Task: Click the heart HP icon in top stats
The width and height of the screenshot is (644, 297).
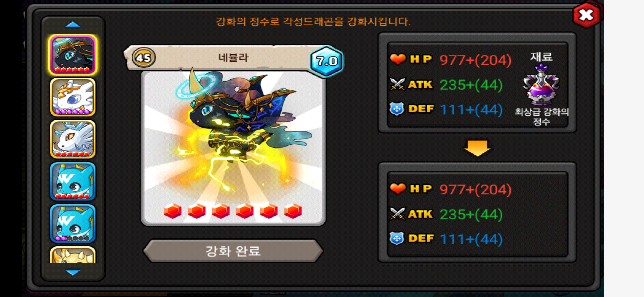Action: (x=398, y=59)
